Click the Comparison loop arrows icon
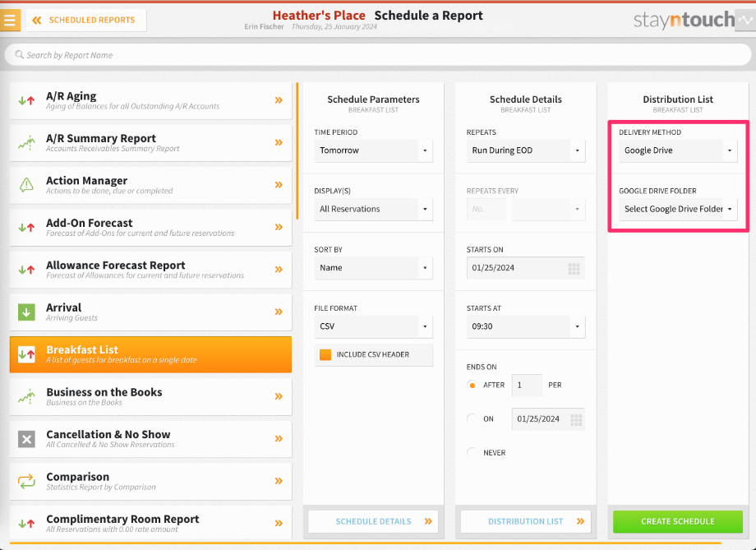756x550 pixels. 26,481
